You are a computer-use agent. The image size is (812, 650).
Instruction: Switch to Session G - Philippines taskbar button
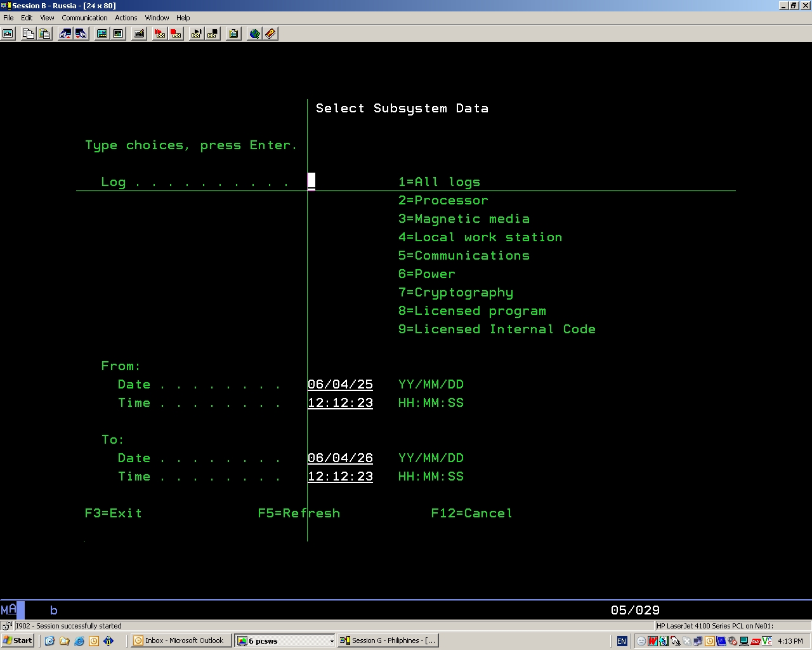(x=388, y=640)
